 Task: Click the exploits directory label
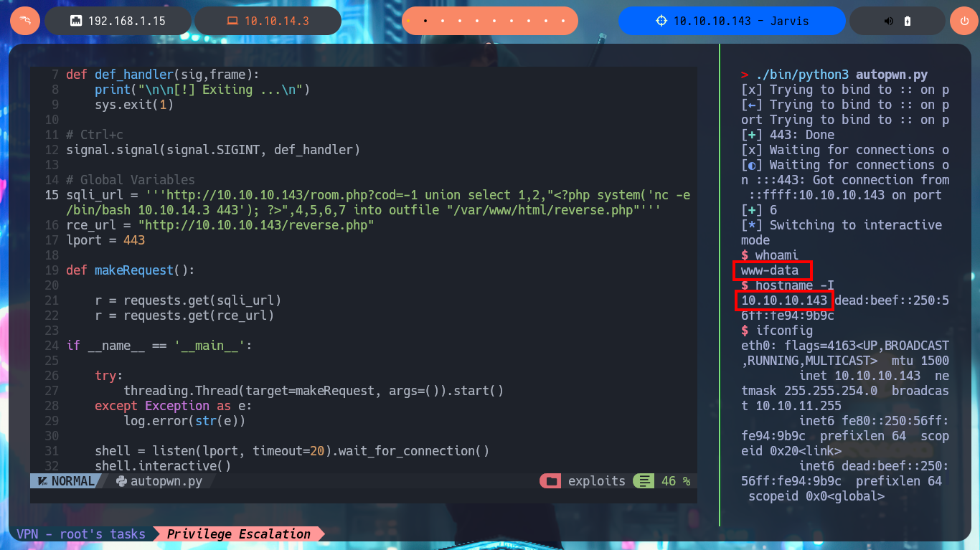click(x=596, y=481)
